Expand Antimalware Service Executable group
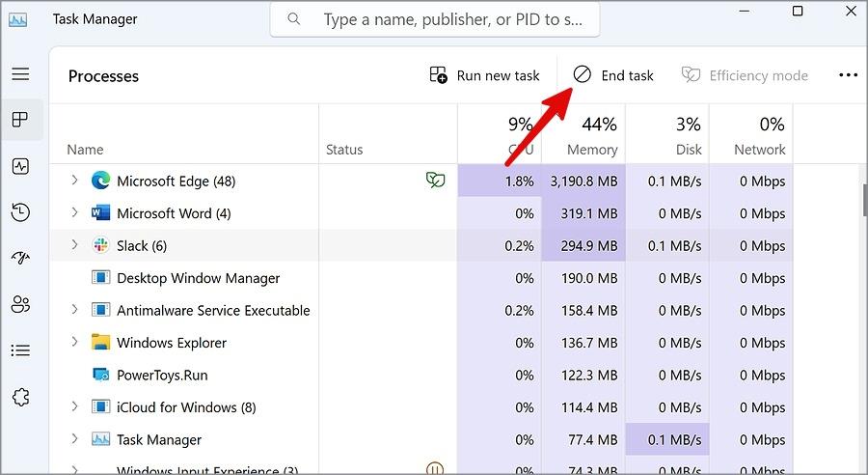The height and width of the screenshot is (475, 868). 74,309
